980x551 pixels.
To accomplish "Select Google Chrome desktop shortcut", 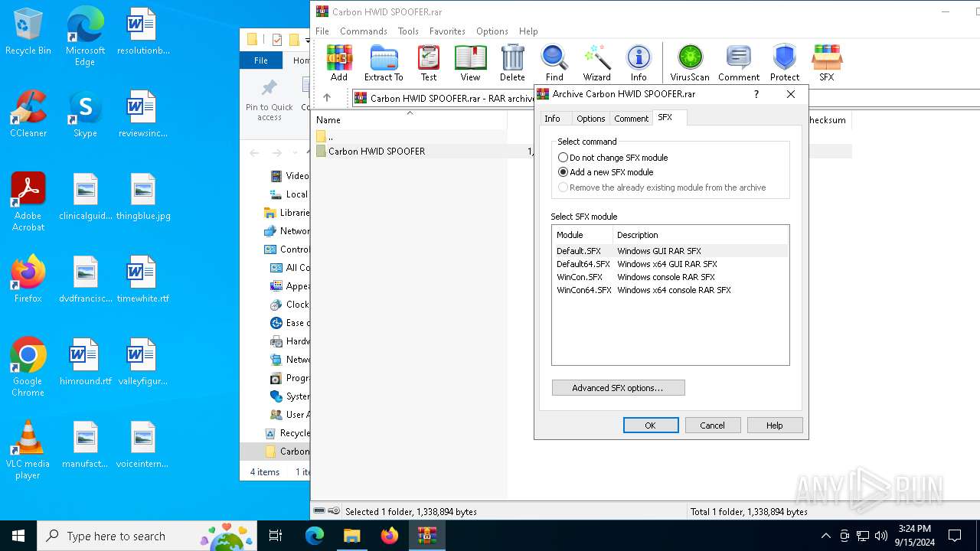I will (28, 367).
